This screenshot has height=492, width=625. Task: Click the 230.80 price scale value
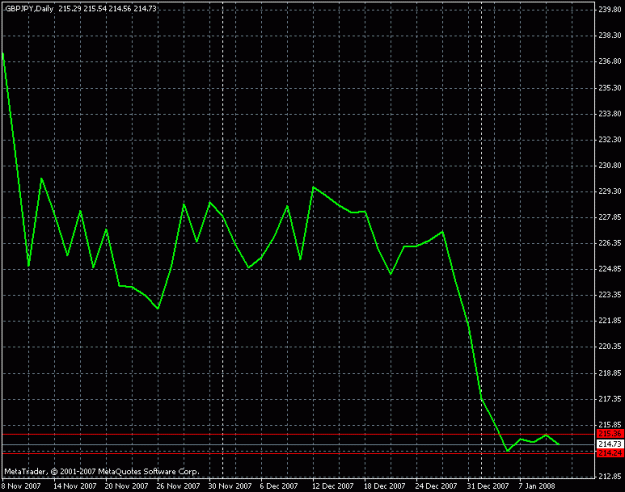(x=610, y=165)
